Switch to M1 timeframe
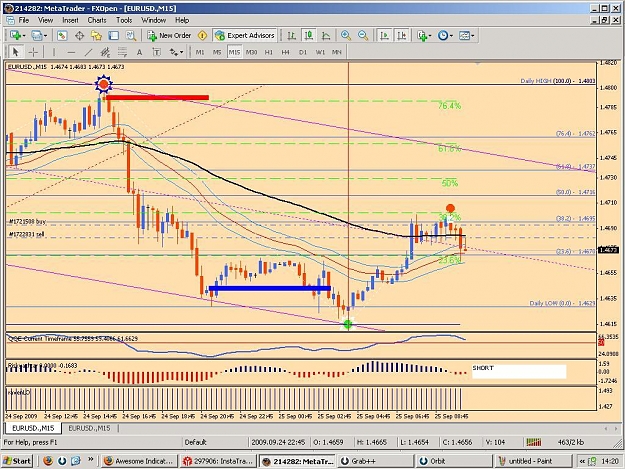 (200, 52)
